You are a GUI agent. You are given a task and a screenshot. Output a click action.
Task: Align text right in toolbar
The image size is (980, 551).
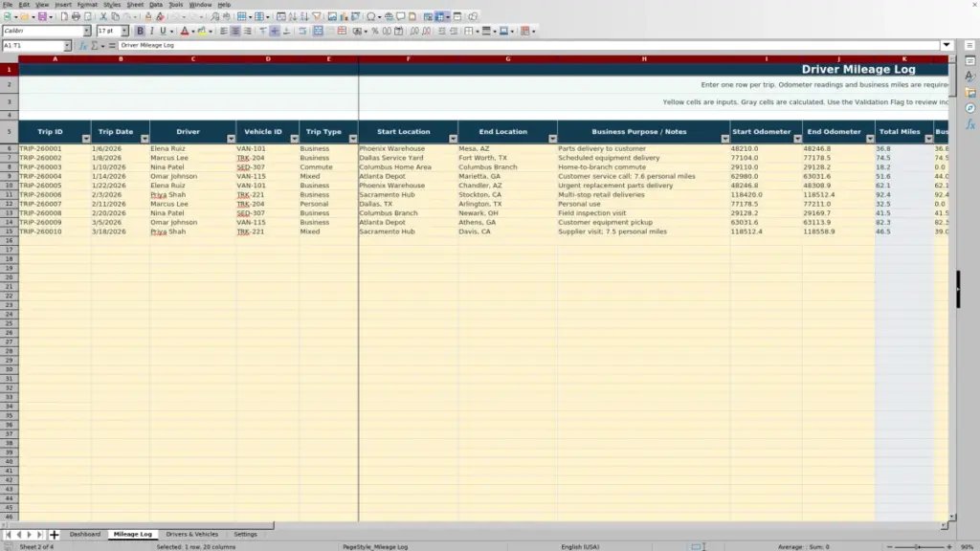pyautogui.click(x=248, y=32)
